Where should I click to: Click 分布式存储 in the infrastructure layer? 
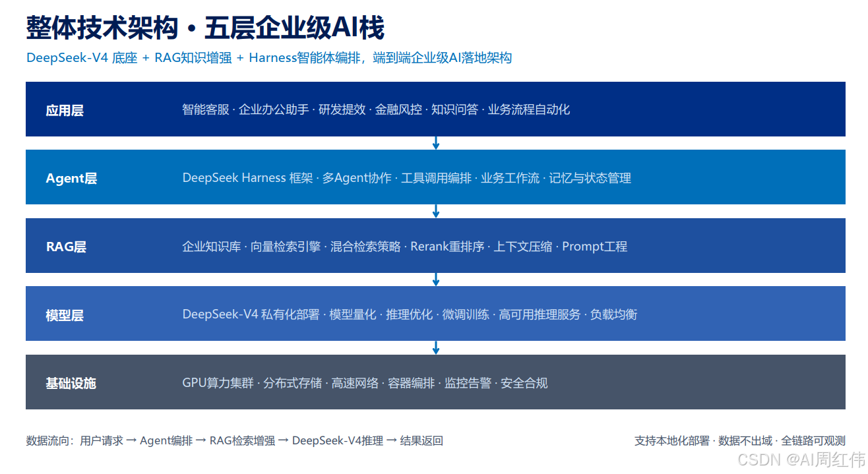pos(293,383)
